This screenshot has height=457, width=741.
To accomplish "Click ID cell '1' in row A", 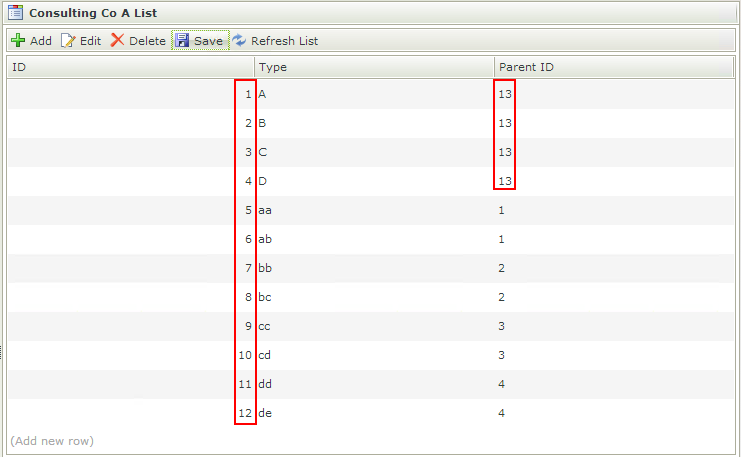I will point(248,94).
